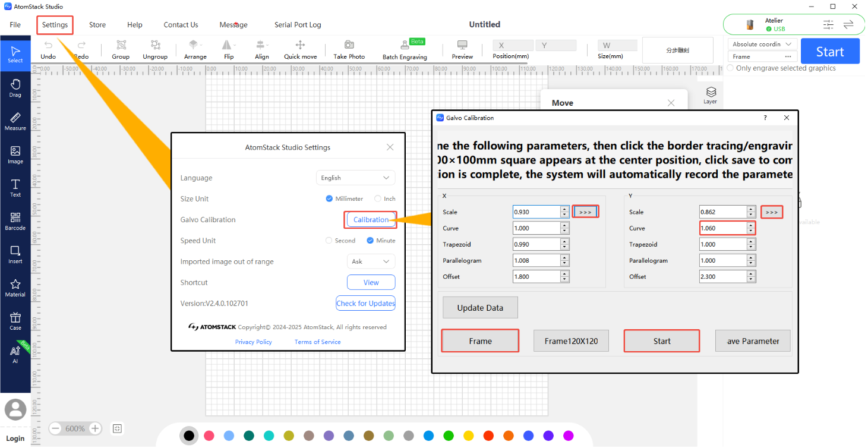
Task: Pick the pink color swatch
Action: [x=209, y=436]
